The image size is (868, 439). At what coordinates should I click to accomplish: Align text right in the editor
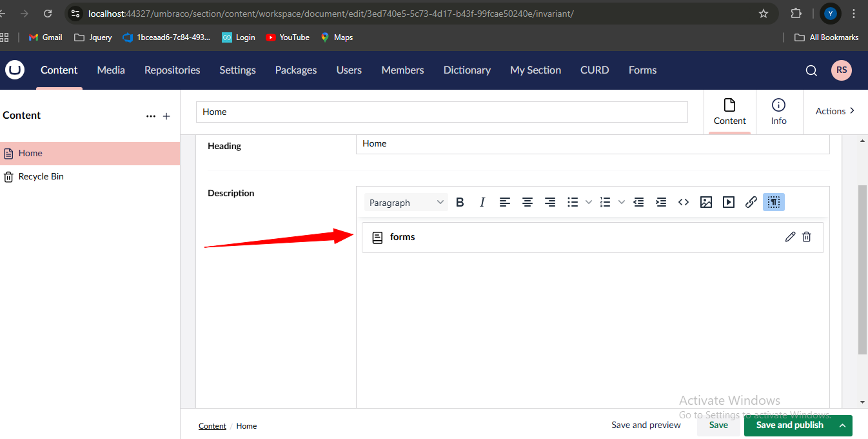point(550,202)
